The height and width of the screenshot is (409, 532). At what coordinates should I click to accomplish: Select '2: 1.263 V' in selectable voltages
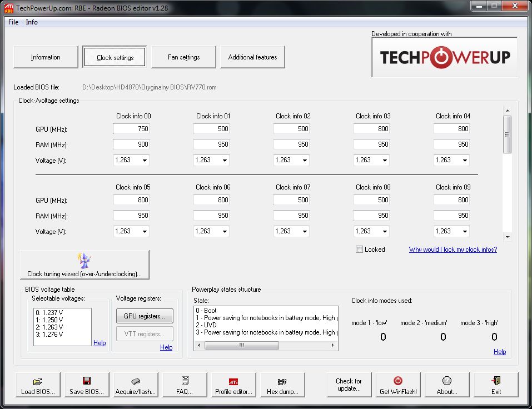[x=62, y=327]
